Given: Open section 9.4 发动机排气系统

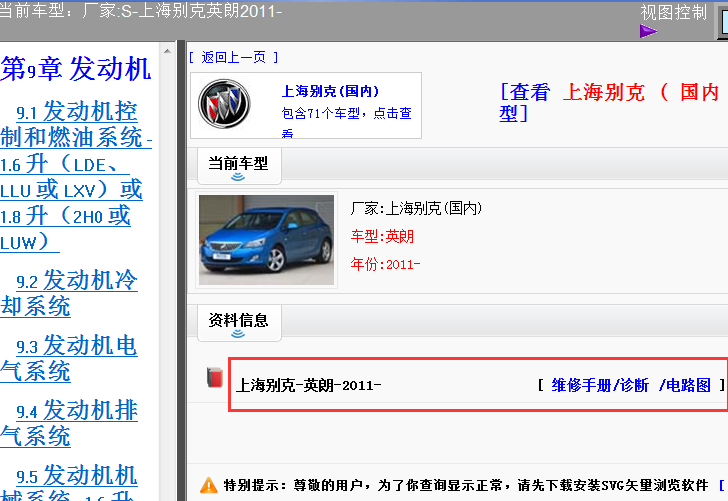Looking at the screenshot, I should coord(69,423).
